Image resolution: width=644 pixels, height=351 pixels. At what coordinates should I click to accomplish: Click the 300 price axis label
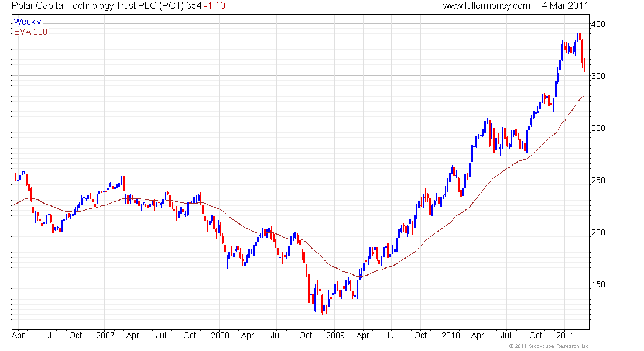click(x=598, y=128)
